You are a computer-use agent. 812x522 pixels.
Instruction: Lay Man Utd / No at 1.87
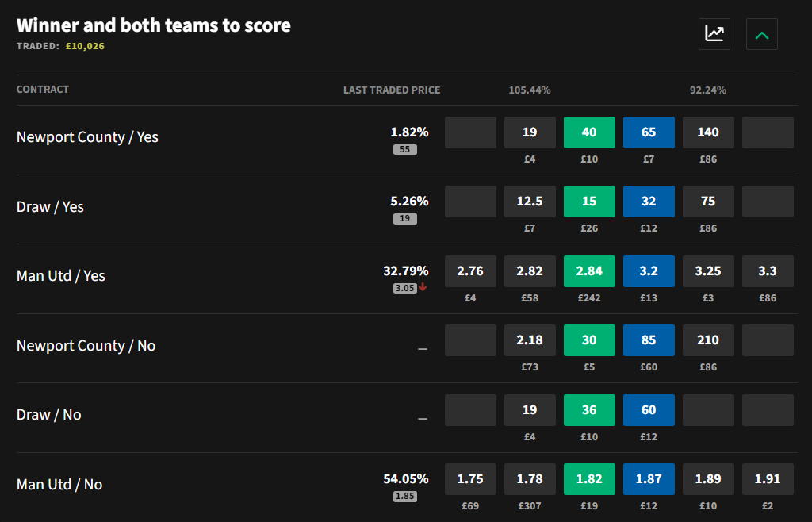[649, 479]
